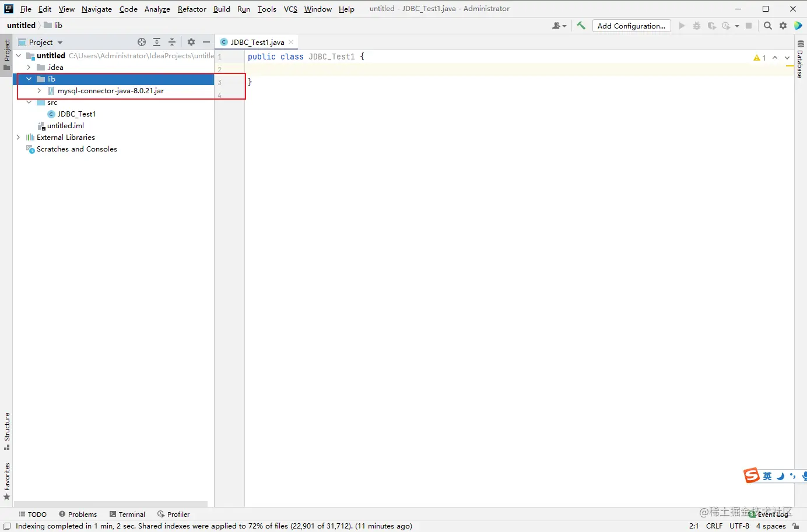The height and width of the screenshot is (532, 807).
Task: Click Select Opened File target icon
Action: point(142,42)
